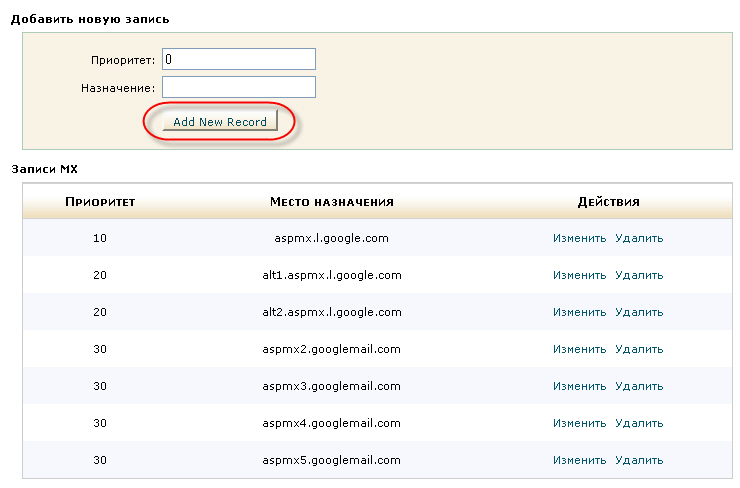Edit the aspmx.l.google.com record via Изменить
Image resolution: width=740 pixels, height=488 pixels.
coord(579,238)
